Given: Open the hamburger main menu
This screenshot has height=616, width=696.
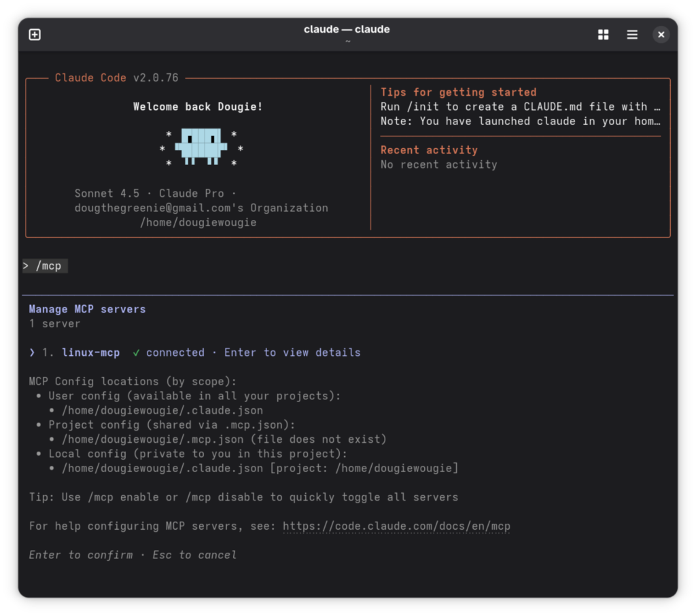Looking at the screenshot, I should pos(632,35).
